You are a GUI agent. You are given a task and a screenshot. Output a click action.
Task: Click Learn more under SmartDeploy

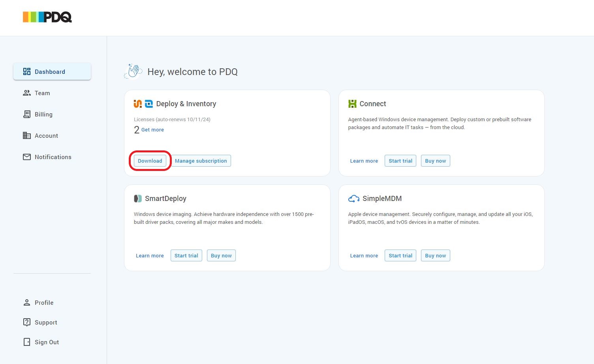tap(150, 255)
